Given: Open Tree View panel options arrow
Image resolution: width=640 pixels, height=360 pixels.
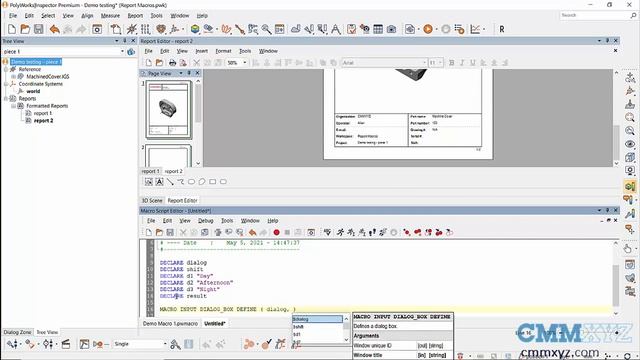Looking at the screenshot, I should 117,41.
